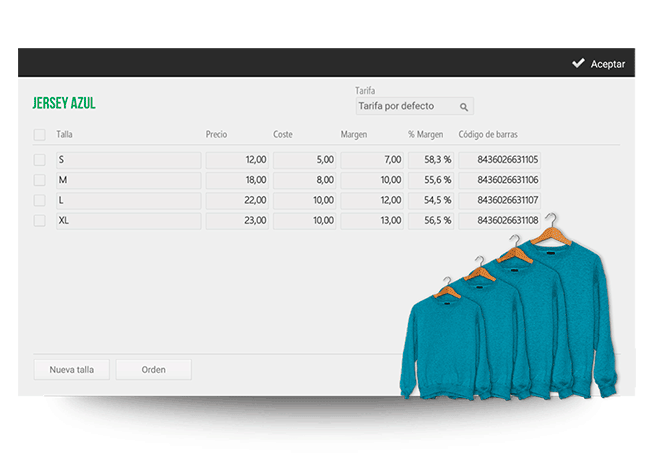This screenshot has height=456, width=650.
Task: Click the % Margen field showing 56,5 %
Action: coord(431,221)
